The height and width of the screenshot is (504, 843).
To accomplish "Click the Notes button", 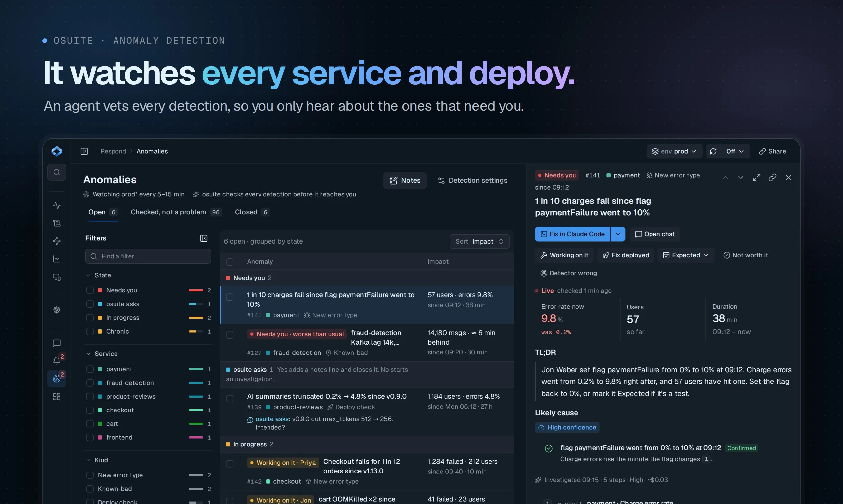I will (x=405, y=181).
